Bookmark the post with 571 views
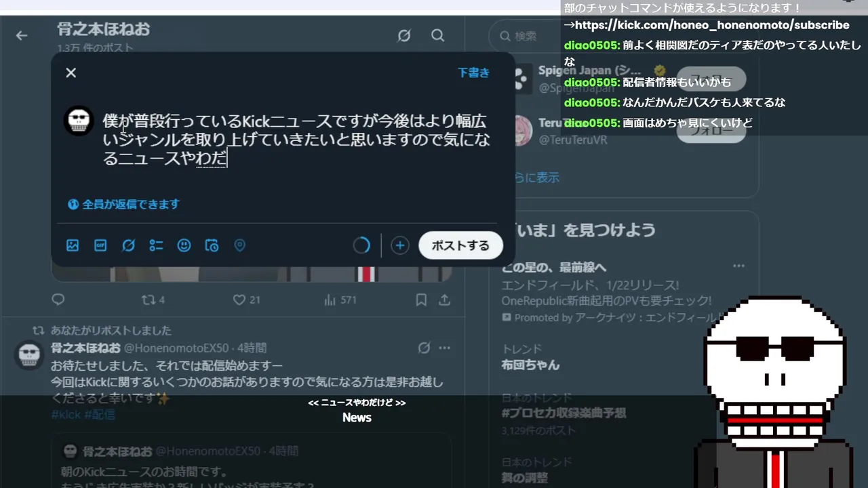The image size is (868, 488). click(421, 300)
